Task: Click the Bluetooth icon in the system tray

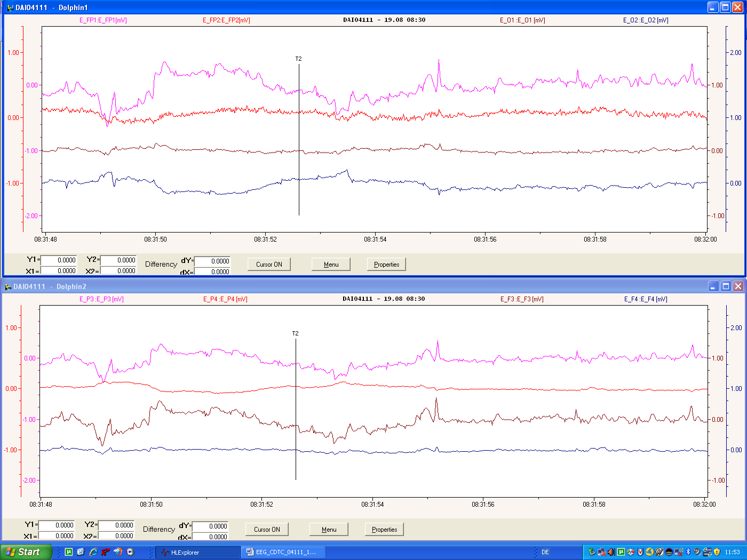Action: click(688, 552)
